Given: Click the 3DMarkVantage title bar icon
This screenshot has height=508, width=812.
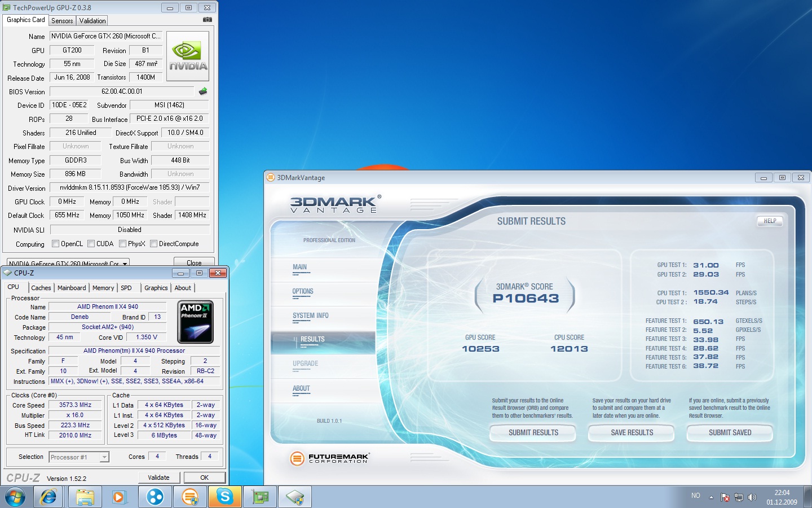Looking at the screenshot, I should coord(270,177).
